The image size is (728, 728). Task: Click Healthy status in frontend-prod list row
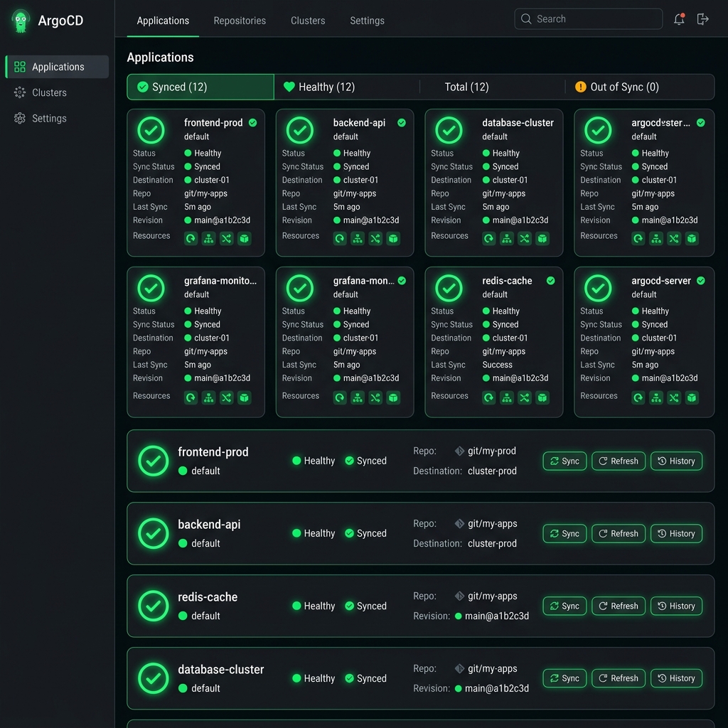(x=319, y=461)
